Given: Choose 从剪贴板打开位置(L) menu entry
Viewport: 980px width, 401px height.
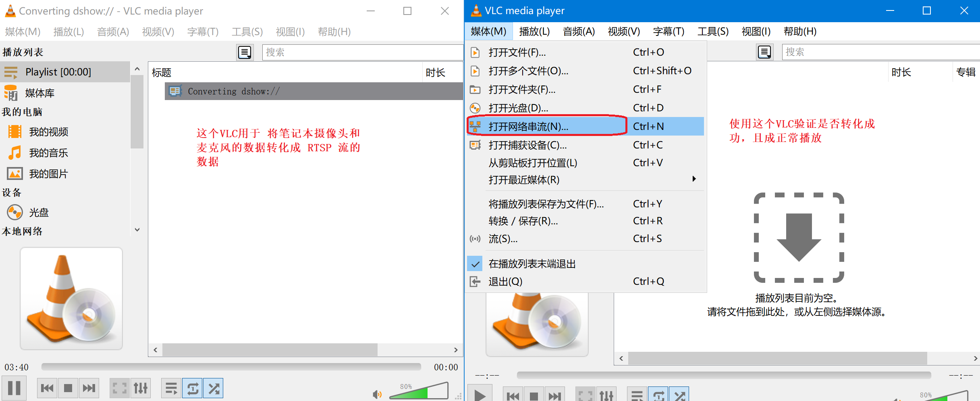Looking at the screenshot, I should click(x=586, y=163).
